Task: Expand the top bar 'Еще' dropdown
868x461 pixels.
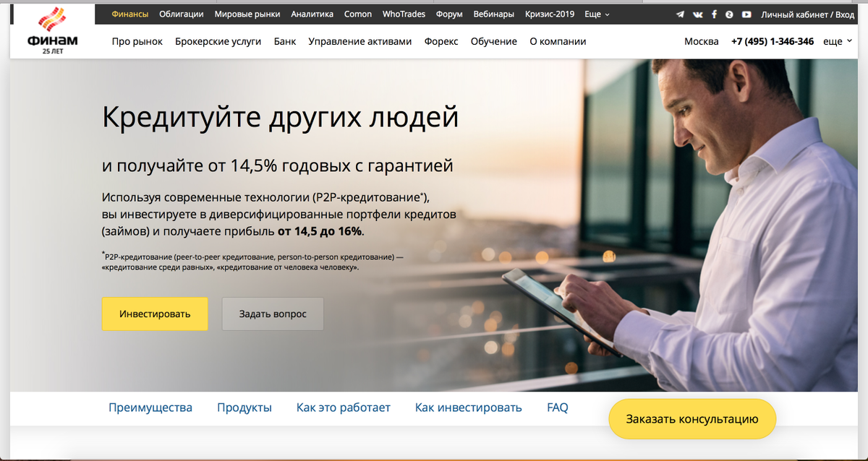Action: [x=597, y=14]
